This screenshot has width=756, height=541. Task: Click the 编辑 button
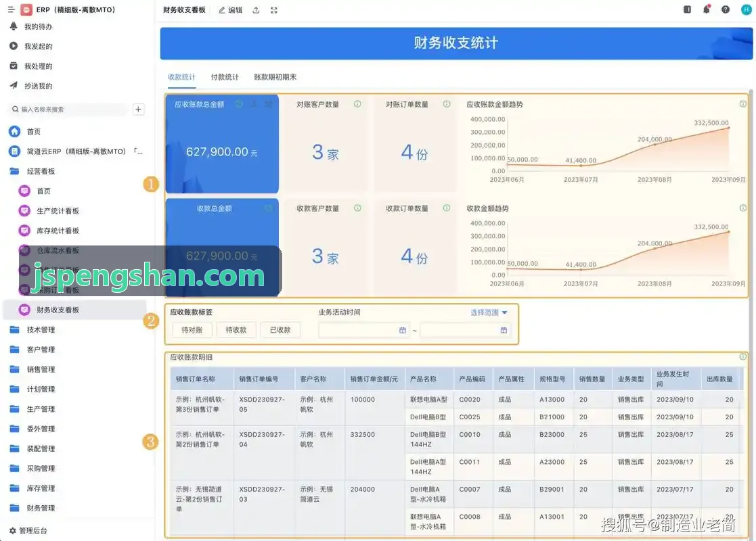[x=231, y=10]
